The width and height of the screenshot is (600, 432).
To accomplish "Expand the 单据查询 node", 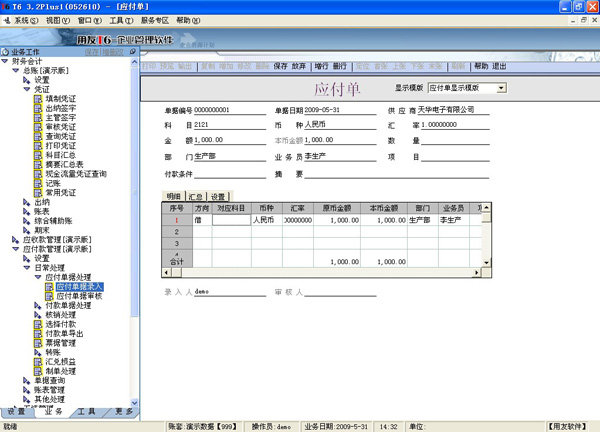I will tap(26, 381).
